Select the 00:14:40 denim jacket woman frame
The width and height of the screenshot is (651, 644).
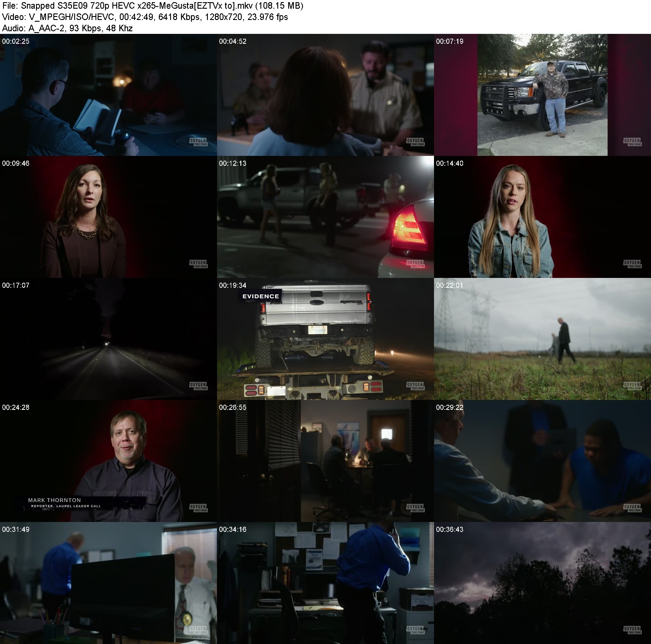[x=542, y=217]
